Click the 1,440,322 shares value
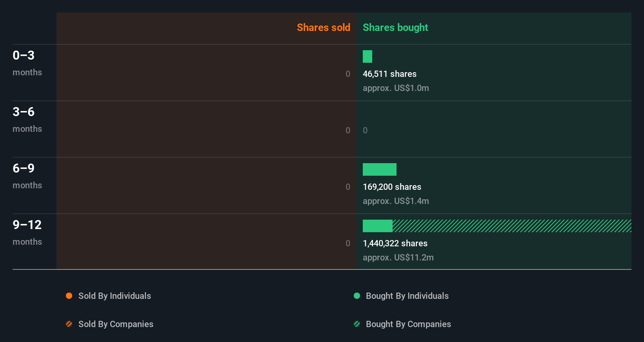The image size is (644, 342). tap(395, 243)
